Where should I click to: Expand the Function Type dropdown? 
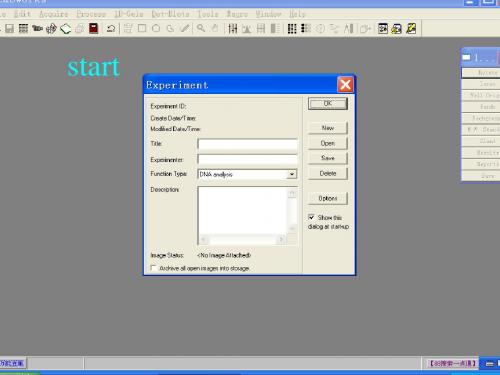tap(292, 174)
